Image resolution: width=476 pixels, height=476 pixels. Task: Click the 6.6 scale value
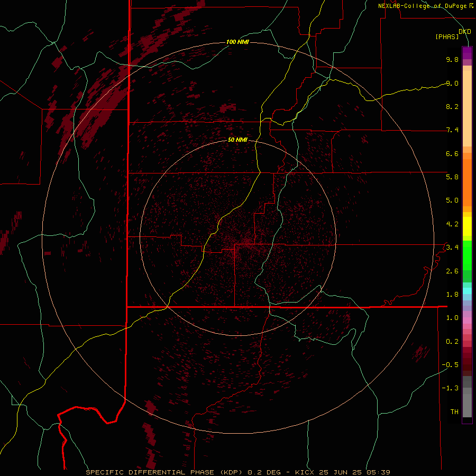[x=452, y=153]
